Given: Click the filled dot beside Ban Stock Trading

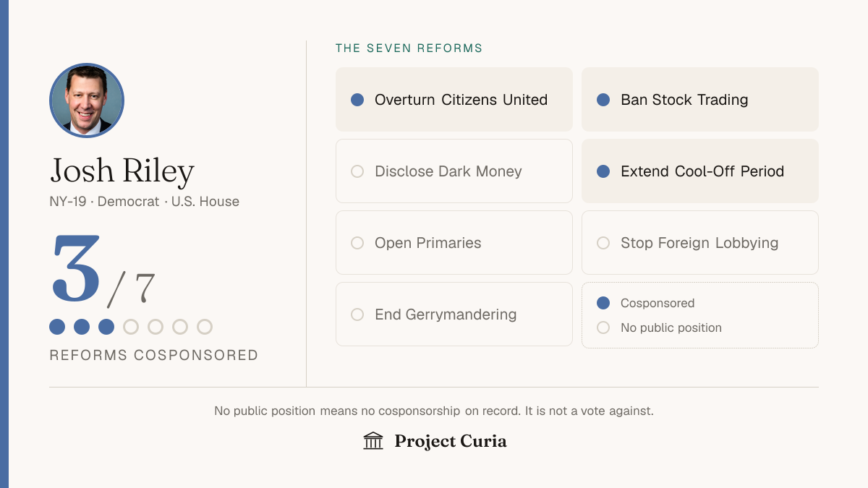Looking at the screenshot, I should coord(603,100).
